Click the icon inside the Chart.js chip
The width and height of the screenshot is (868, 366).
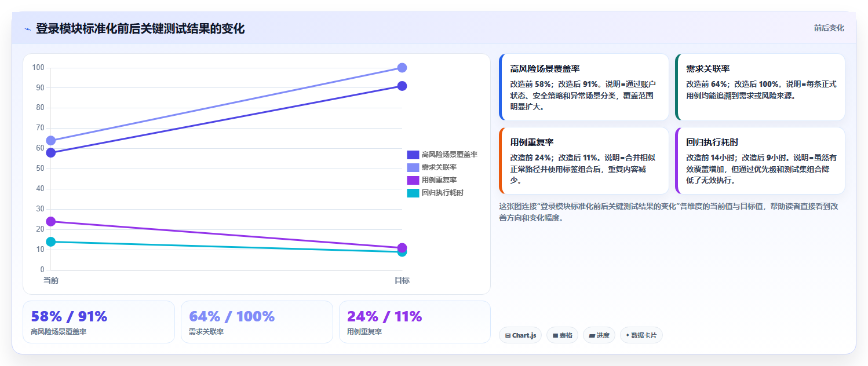point(508,335)
